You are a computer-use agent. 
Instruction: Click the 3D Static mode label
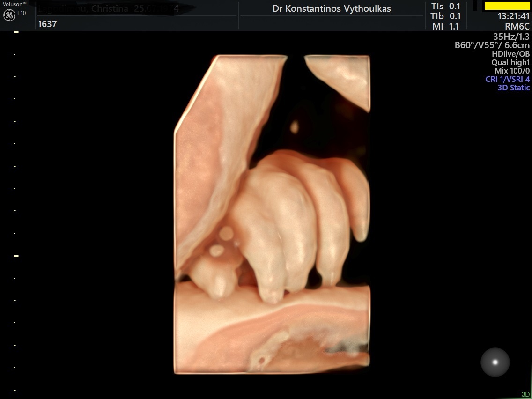click(513, 88)
